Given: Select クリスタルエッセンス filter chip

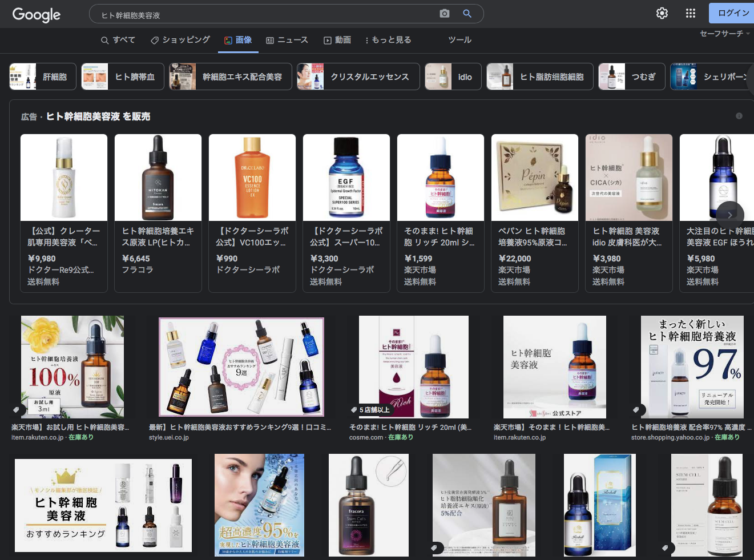Looking at the screenshot, I should coord(358,76).
